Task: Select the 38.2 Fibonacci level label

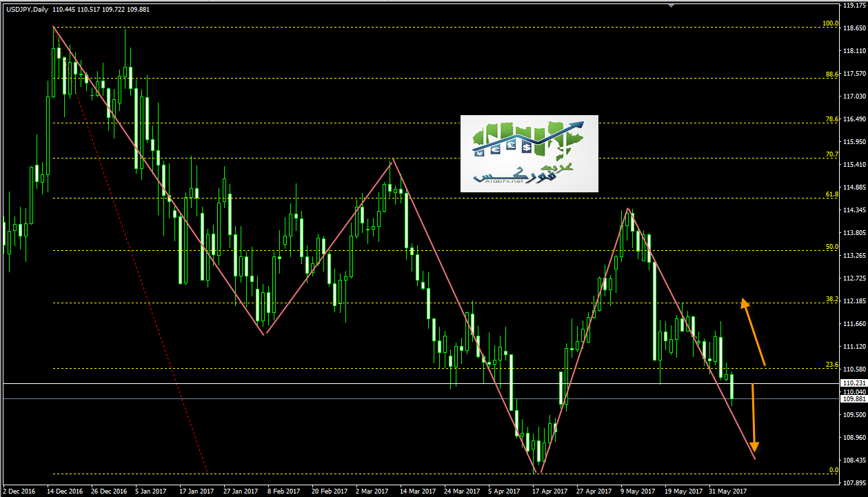Action: 831,300
